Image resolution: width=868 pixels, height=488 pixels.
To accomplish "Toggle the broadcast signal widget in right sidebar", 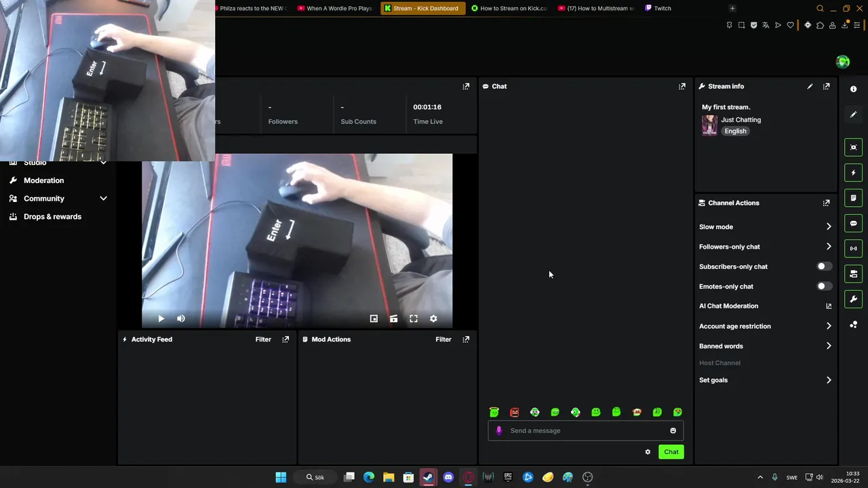I will click(854, 248).
